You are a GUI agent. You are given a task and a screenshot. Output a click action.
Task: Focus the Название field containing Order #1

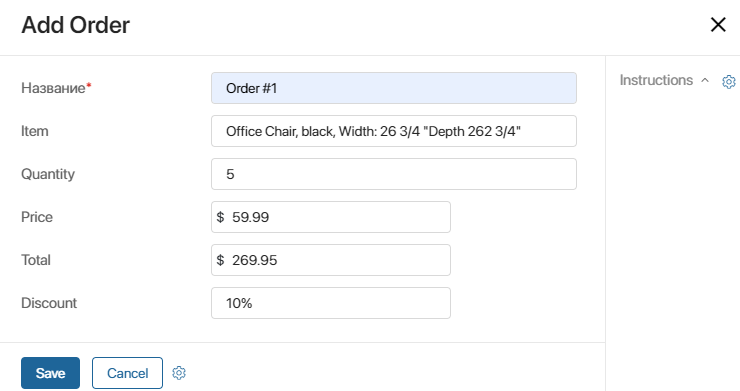[x=394, y=88]
